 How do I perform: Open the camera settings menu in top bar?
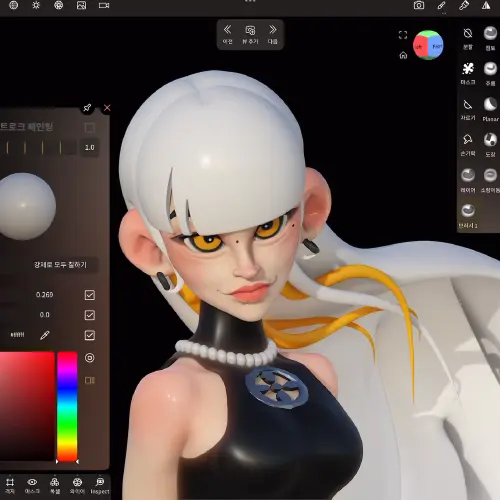104,5
